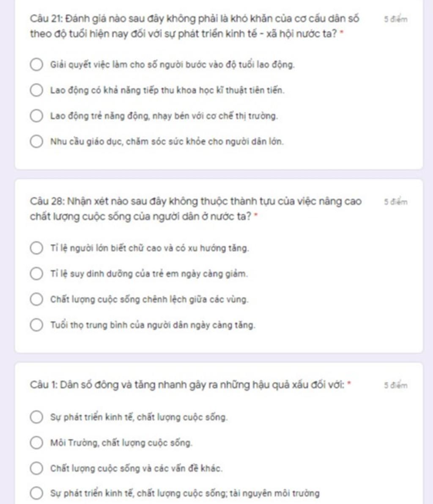Viewport: 433px width, 504px height.
Task: Select 'Tuổi thọ trung bình' radio button
Action: 37,325
